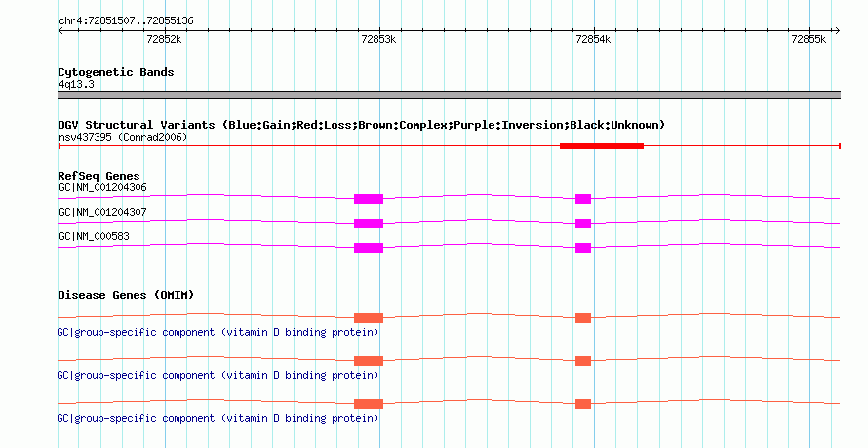
Task: Click the 72854k ruler tick label
Action: pyautogui.click(x=593, y=39)
